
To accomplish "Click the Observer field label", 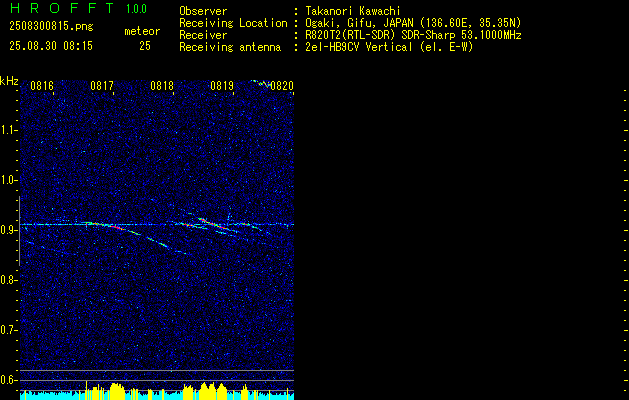I will tap(203, 11).
